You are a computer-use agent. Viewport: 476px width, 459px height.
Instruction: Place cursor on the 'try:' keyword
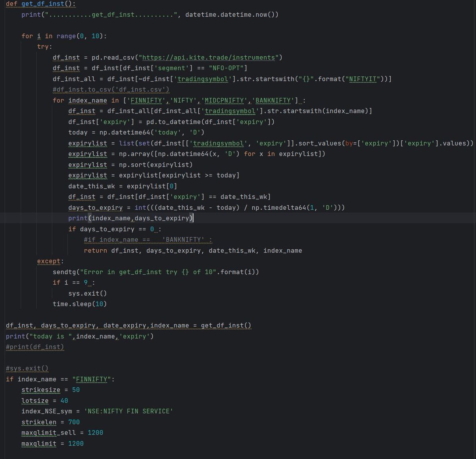point(45,47)
